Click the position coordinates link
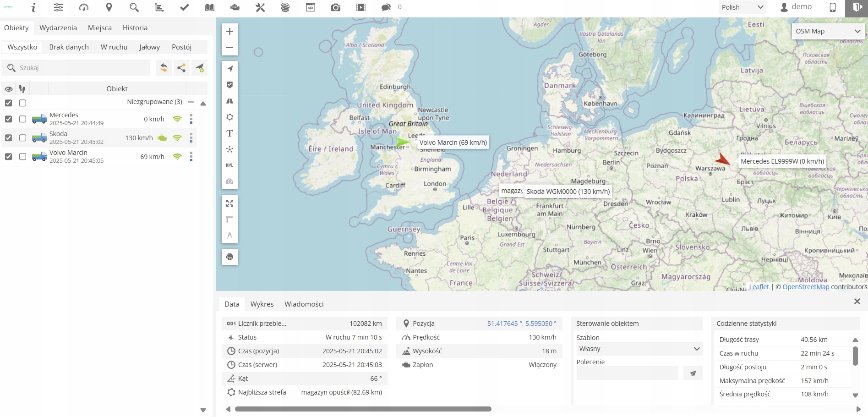This screenshot has height=417, width=868. pyautogui.click(x=521, y=324)
